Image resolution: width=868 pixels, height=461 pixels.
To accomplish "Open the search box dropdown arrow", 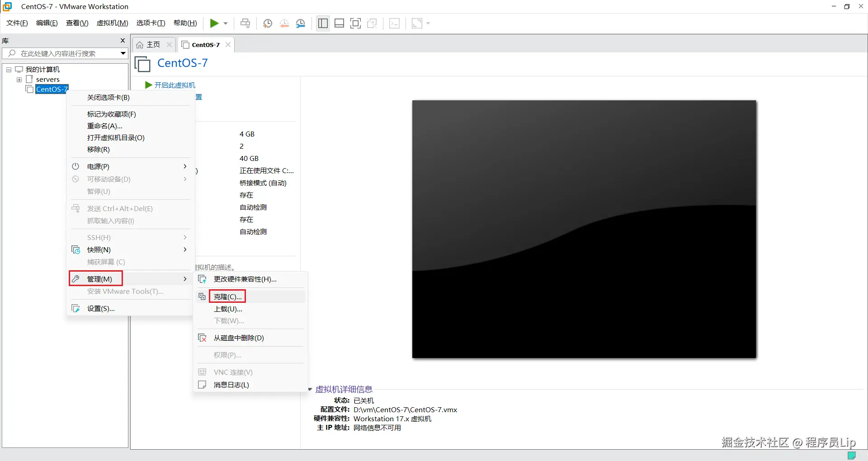I will coord(123,53).
